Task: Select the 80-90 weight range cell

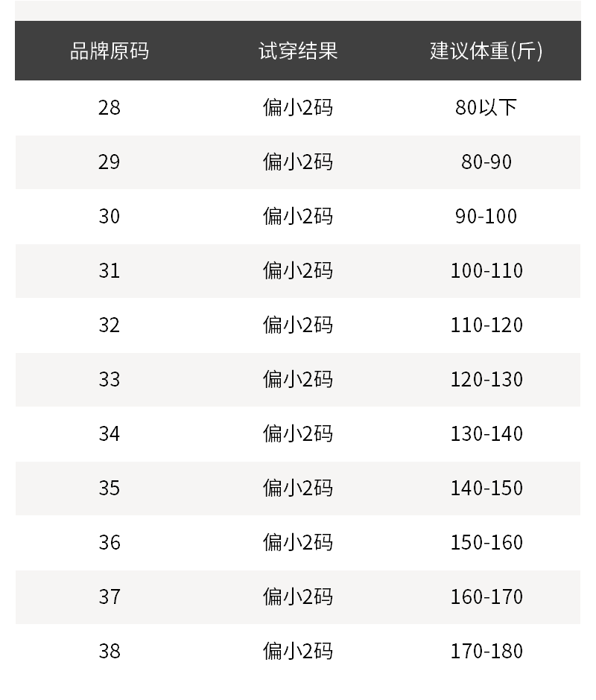Action: 486,162
